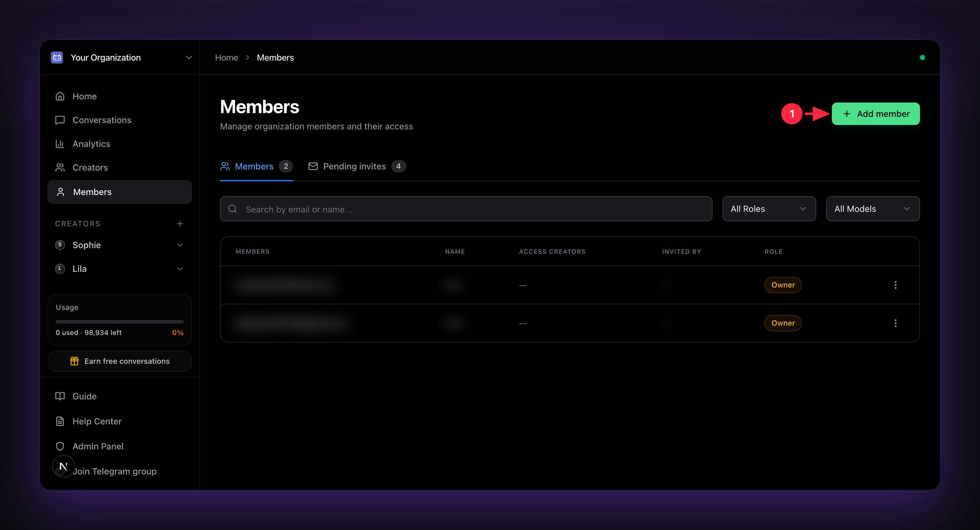Click the search magnifier icon

pos(232,209)
